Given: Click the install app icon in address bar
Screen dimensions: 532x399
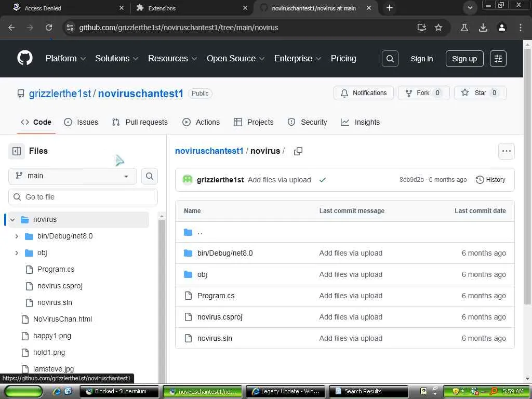Looking at the screenshot, I should (x=421, y=28).
